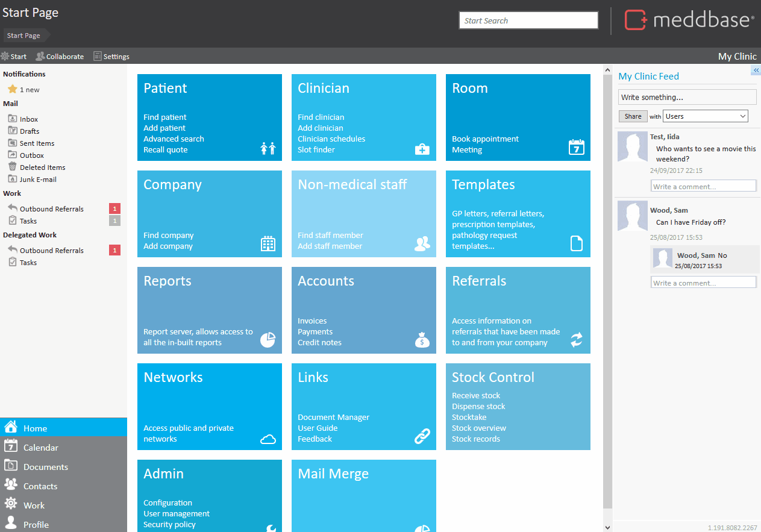Click the chain link icon in Links tile
Image resolution: width=761 pixels, height=532 pixels.
[x=422, y=437]
